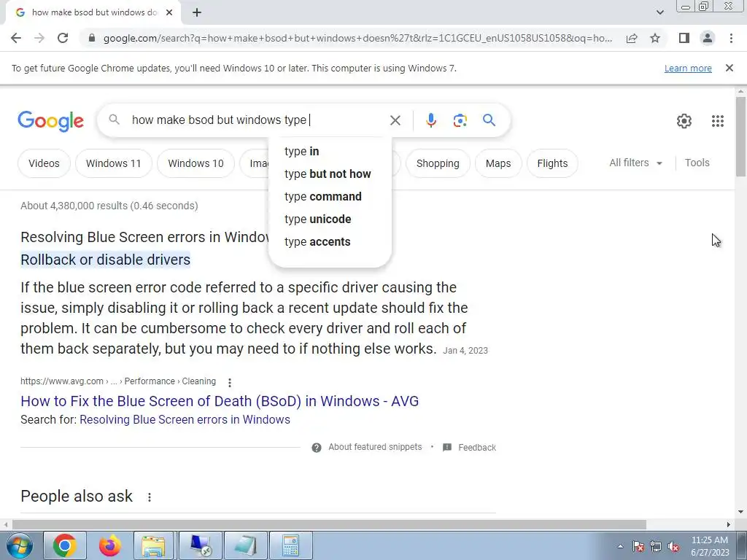Go back using browser back arrow
The width and height of the screenshot is (747, 560).
(16, 38)
